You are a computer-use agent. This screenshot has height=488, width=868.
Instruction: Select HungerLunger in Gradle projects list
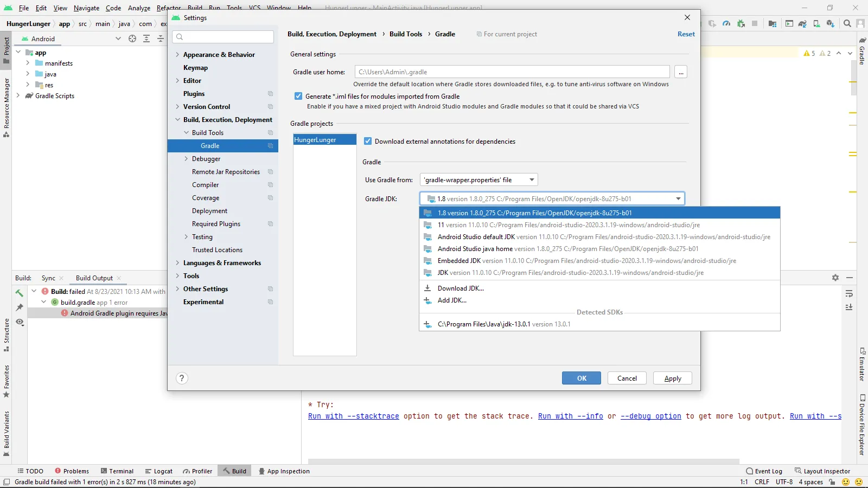325,140
